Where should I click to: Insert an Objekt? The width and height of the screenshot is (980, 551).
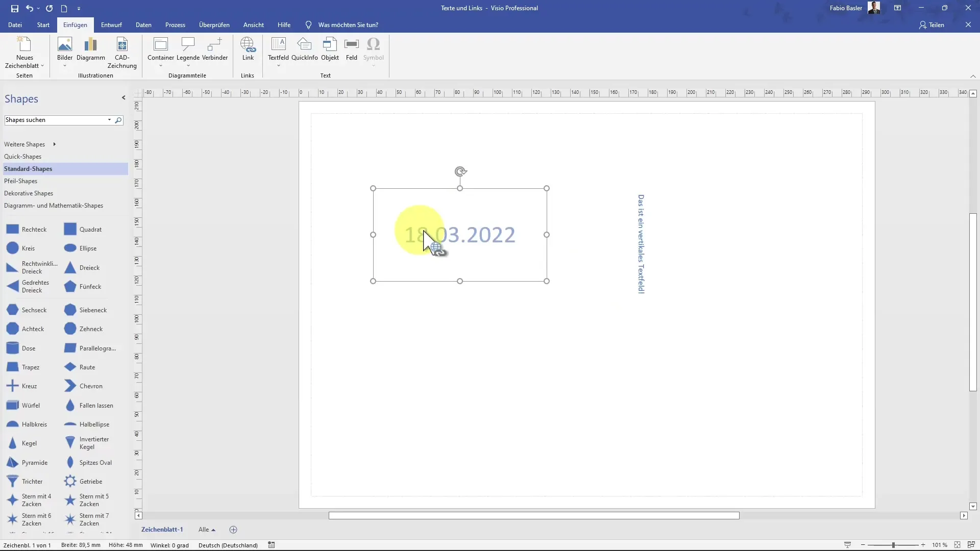pyautogui.click(x=330, y=48)
